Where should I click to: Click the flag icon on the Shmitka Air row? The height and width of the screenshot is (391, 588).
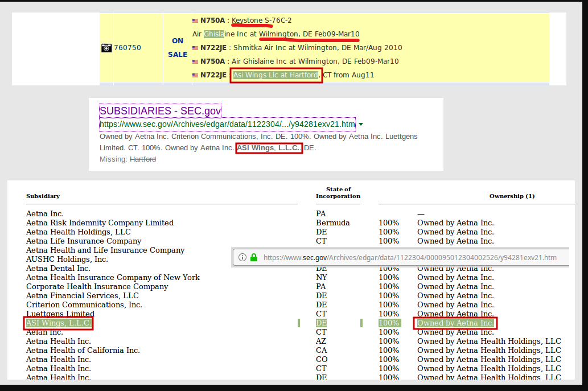195,48
